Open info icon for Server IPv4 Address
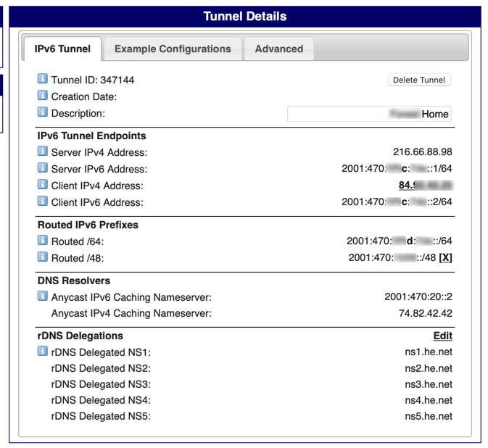The width and height of the screenshot is (488, 448). point(43,152)
